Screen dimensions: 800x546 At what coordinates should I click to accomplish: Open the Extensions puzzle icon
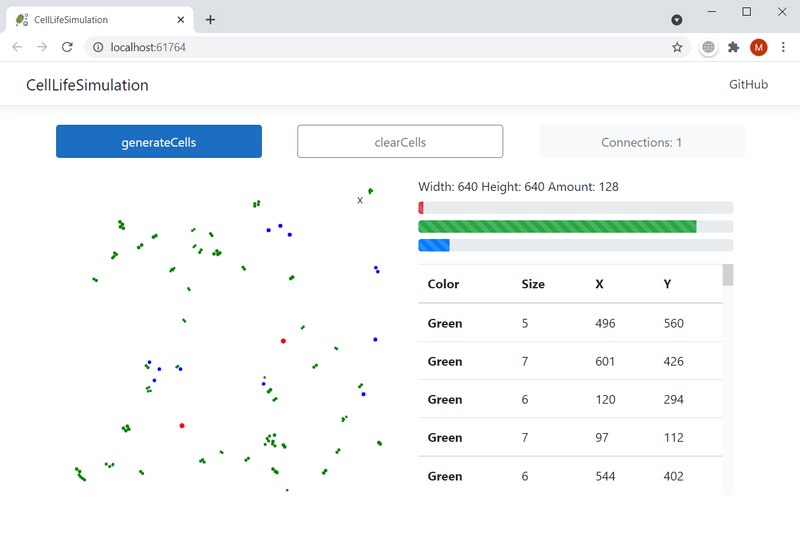pos(733,47)
